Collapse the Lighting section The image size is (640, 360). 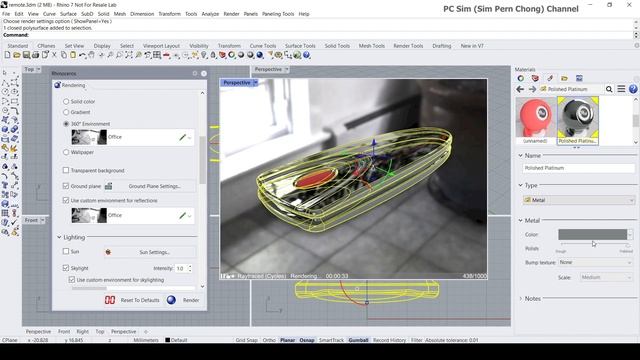pos(59,237)
